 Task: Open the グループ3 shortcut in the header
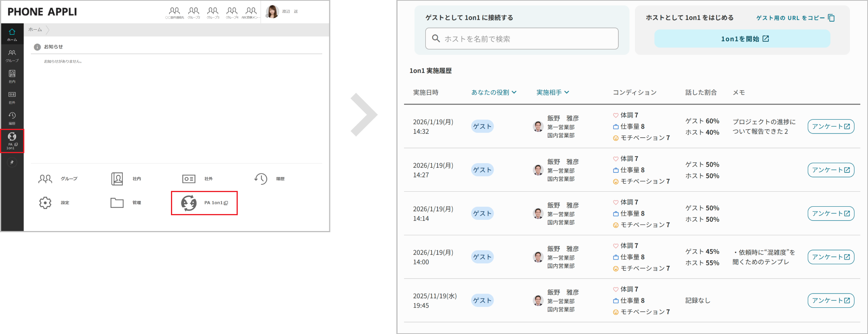[213, 13]
